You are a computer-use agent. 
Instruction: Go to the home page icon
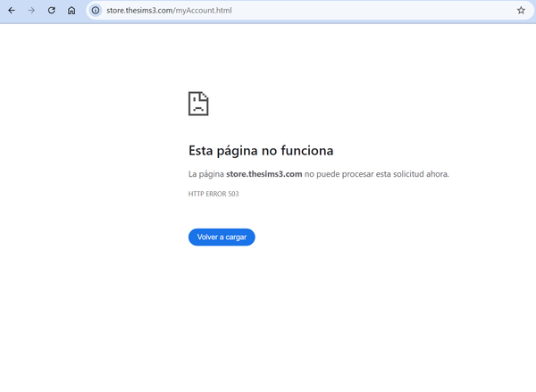point(71,11)
